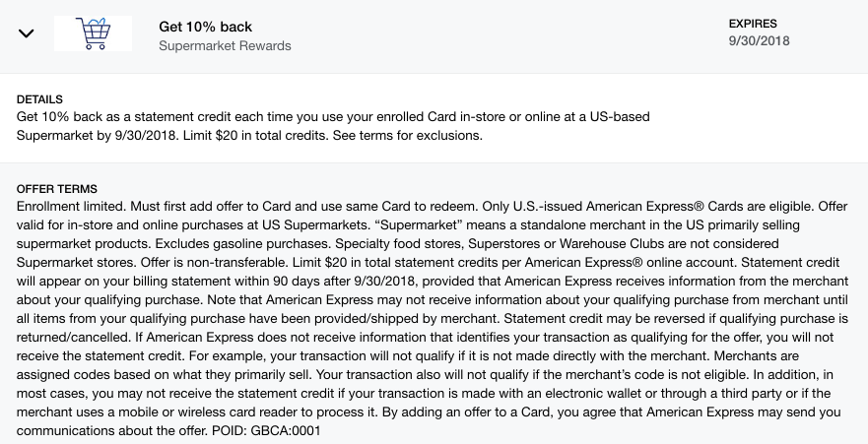
Task: Click the shopping cart offer icon
Action: (x=93, y=33)
